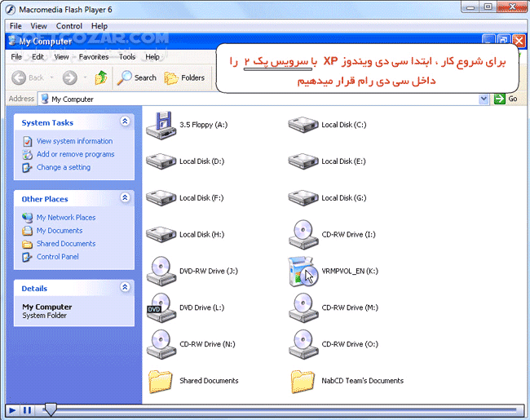Select the Local Disk (E:) drive icon
This screenshot has width=530, height=420.
[x=303, y=161]
